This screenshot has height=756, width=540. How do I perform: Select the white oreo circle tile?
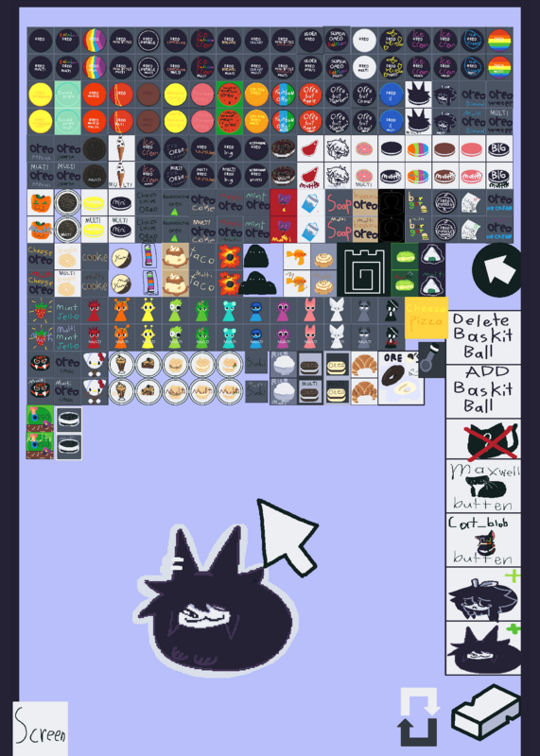(364, 41)
